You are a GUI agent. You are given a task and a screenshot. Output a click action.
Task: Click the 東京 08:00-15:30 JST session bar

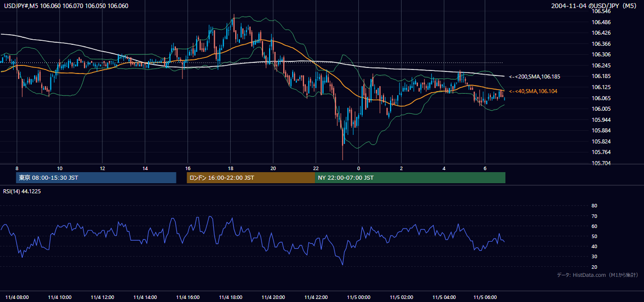pos(96,178)
